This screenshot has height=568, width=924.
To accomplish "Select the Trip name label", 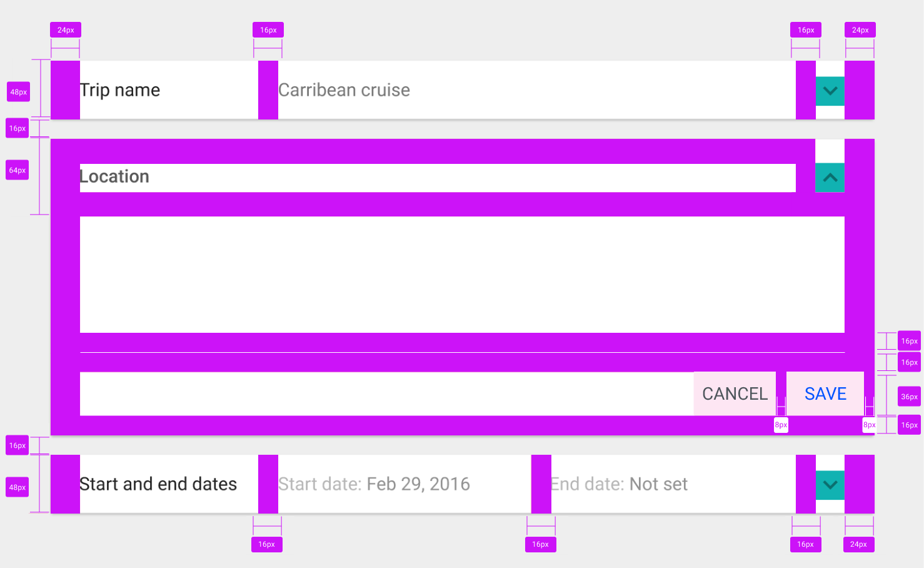I will [120, 90].
